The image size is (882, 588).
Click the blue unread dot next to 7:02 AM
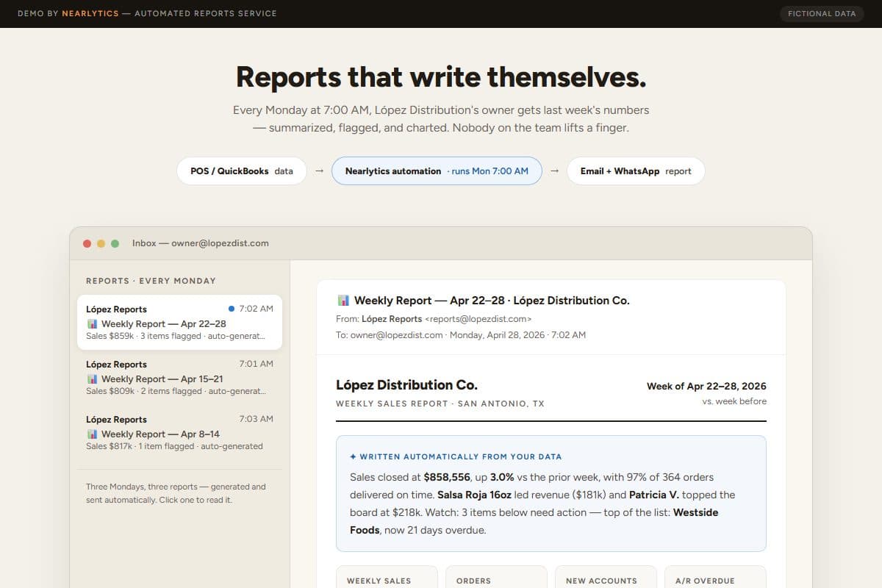232,309
